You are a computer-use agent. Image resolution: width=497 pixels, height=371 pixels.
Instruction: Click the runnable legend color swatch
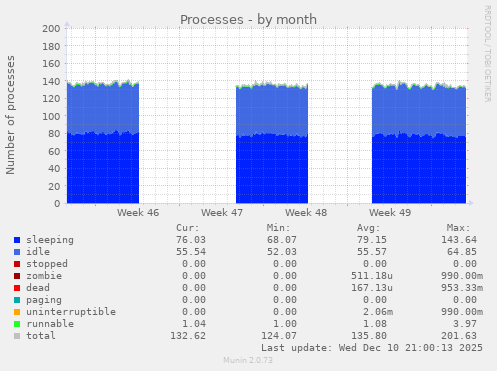(17, 324)
